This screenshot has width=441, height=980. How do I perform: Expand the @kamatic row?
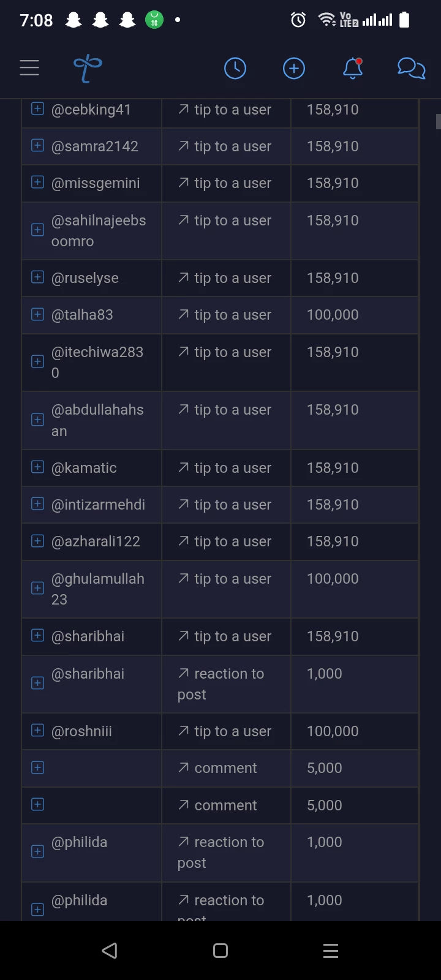[37, 467]
